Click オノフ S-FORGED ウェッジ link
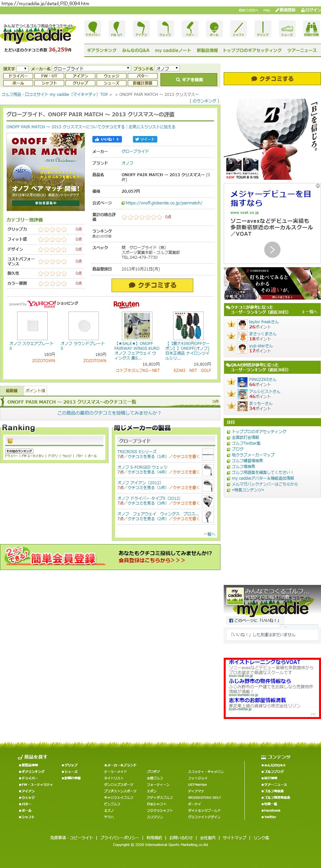Image resolution: width=321 pixels, height=868 pixels. [142, 467]
